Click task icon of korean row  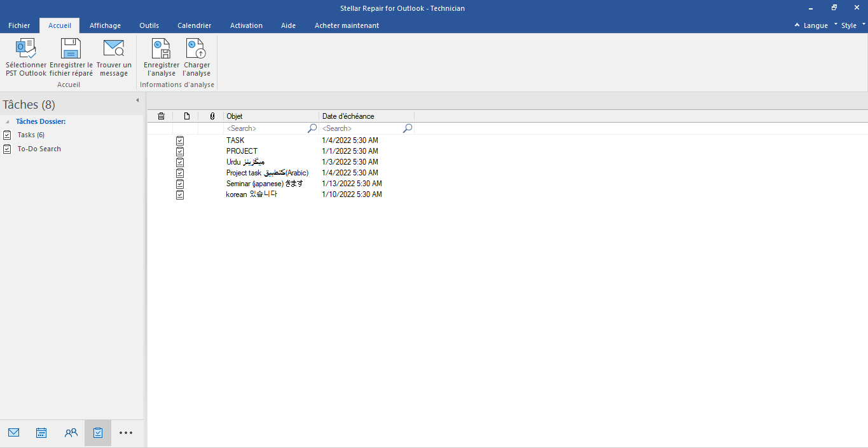pos(180,194)
